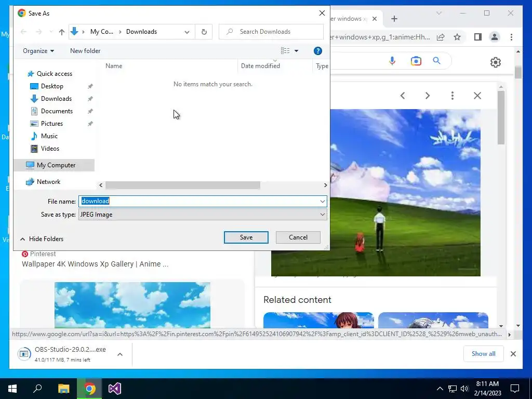Open a new Chrome tab
Screen dimensions: 532x399
pos(394,19)
